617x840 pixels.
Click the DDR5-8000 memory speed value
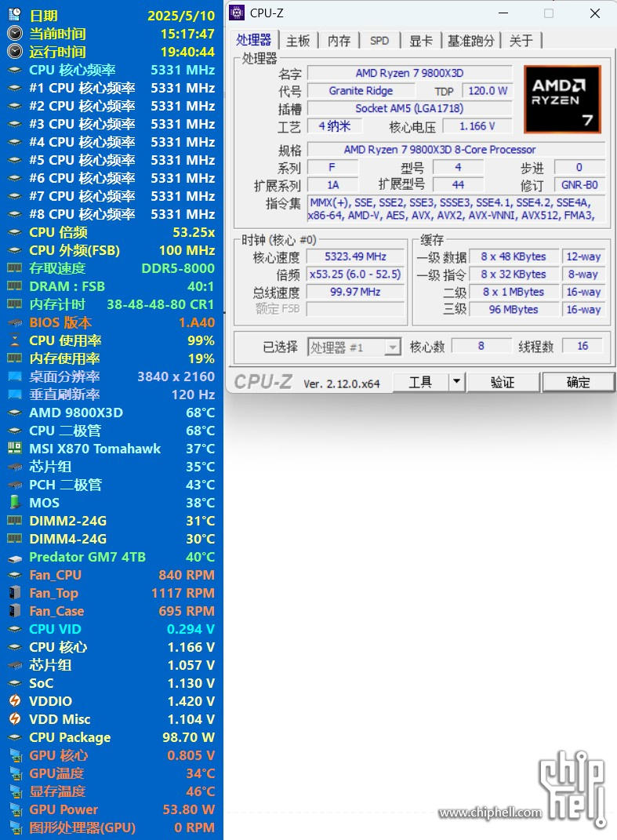(178, 268)
